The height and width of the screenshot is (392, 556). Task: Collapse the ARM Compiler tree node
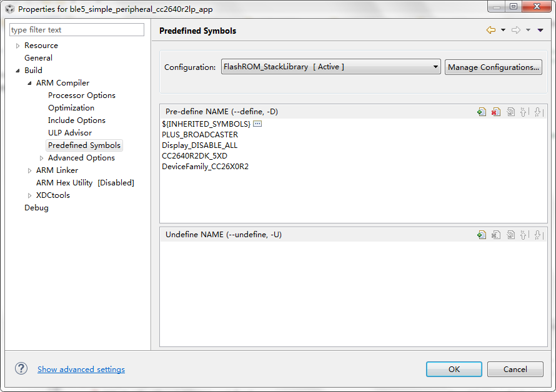coord(29,83)
